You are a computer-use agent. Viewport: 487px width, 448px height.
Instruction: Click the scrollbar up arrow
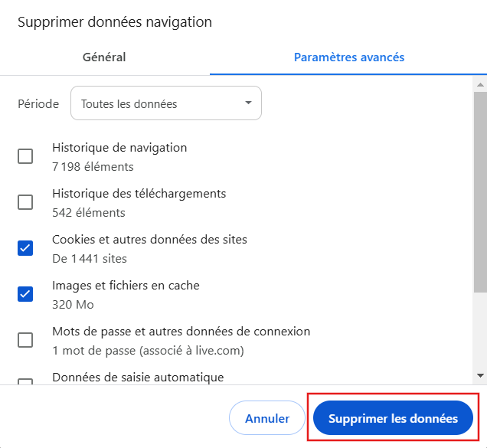(480, 84)
